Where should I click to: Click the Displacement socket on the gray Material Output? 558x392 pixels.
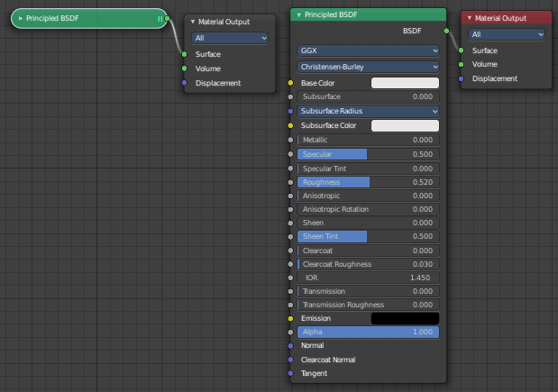(184, 83)
